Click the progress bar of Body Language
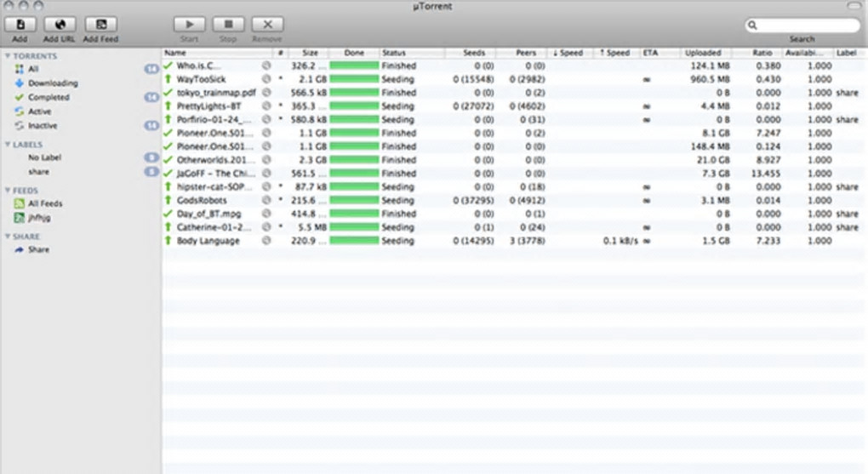Image resolution: width=868 pixels, height=474 pixels. pyautogui.click(x=354, y=240)
